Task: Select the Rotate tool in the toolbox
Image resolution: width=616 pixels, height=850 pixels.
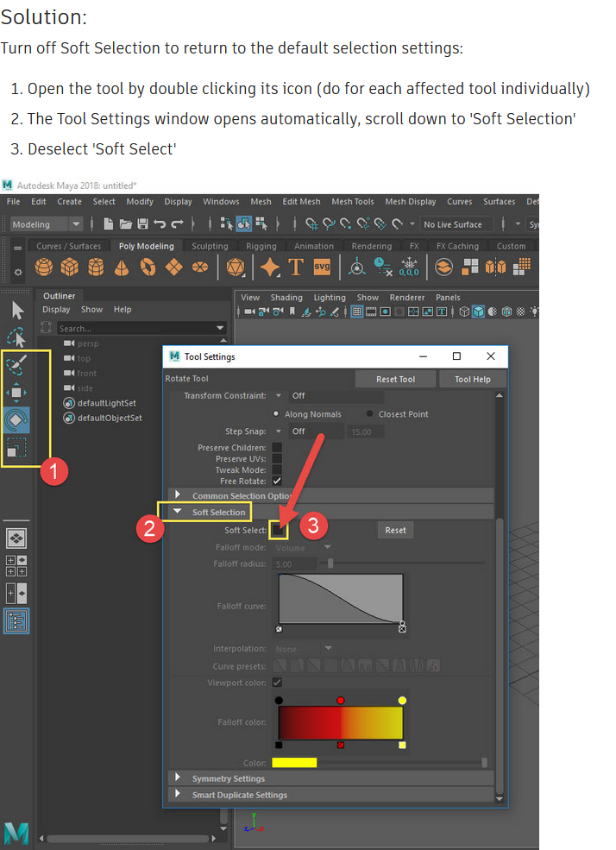Action: click(x=17, y=420)
